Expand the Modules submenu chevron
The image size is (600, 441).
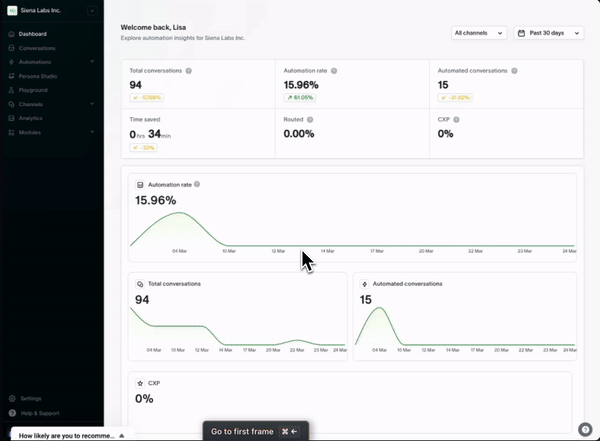[92, 132]
